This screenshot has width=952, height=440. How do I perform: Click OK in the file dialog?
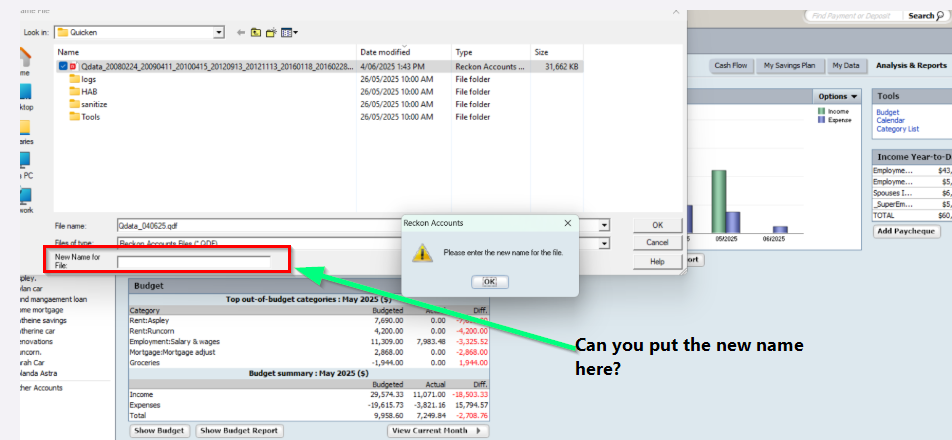coord(658,225)
